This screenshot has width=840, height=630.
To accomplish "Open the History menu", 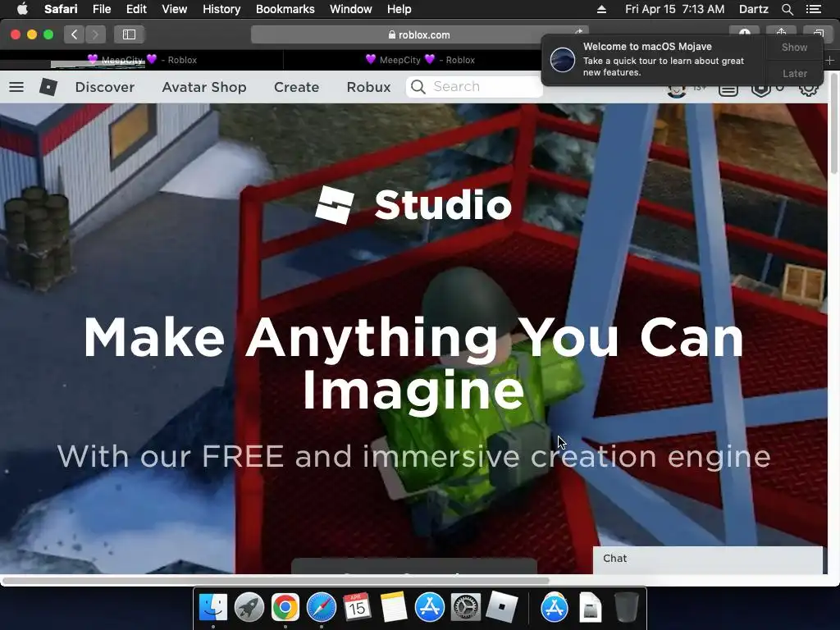I will (x=221, y=9).
